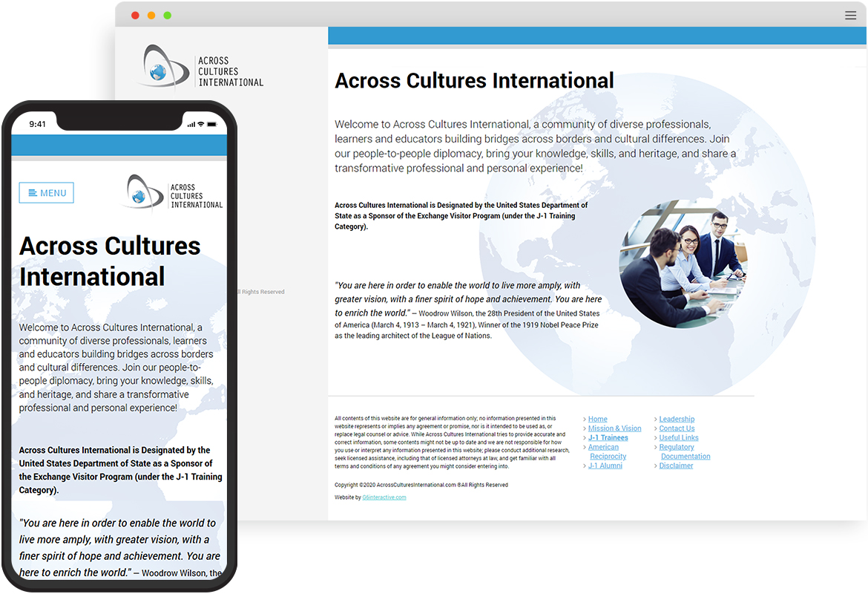Follow the G6interactive.com website credit link
This screenshot has width=868, height=594.
point(384,497)
